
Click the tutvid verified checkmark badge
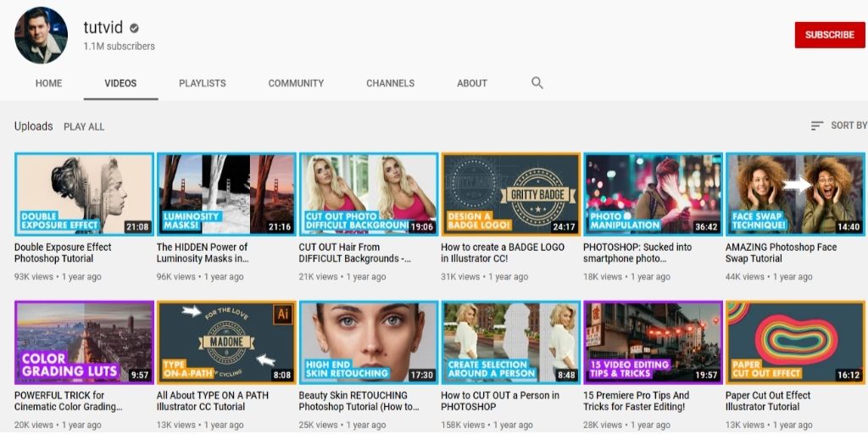pos(135,28)
